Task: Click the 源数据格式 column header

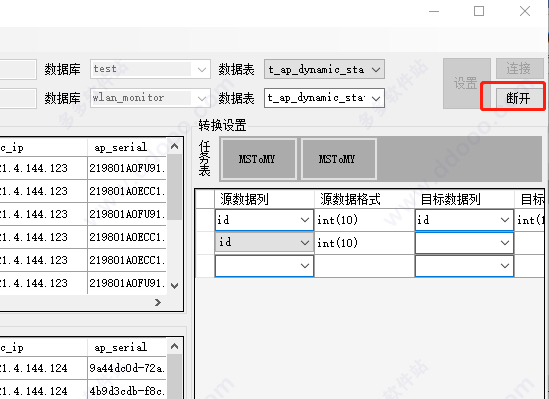Action: (364, 199)
